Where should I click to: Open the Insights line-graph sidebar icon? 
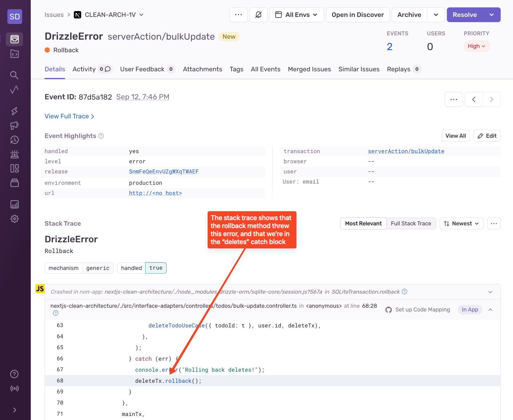click(x=14, y=89)
